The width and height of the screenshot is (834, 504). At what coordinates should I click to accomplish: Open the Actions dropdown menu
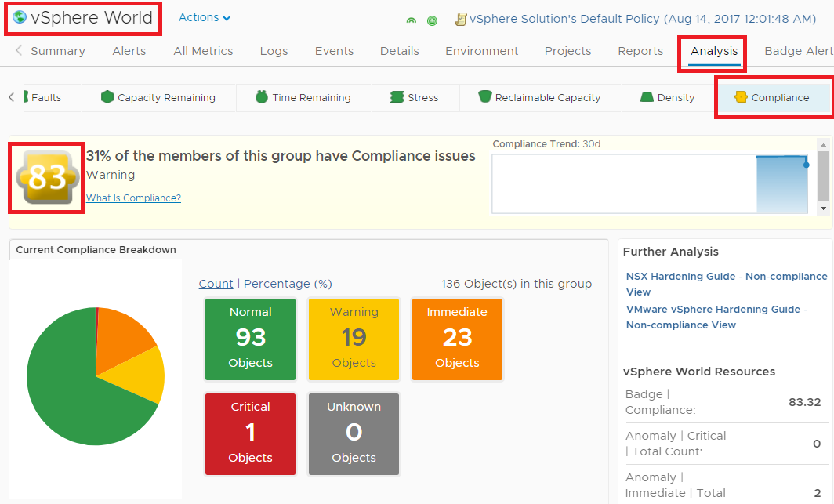click(205, 17)
